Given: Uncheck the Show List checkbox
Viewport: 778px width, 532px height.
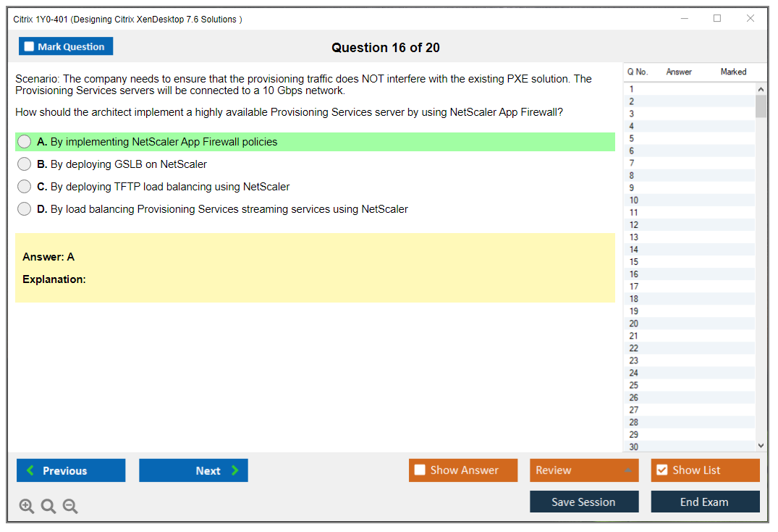Looking at the screenshot, I should pyautogui.click(x=661, y=470).
